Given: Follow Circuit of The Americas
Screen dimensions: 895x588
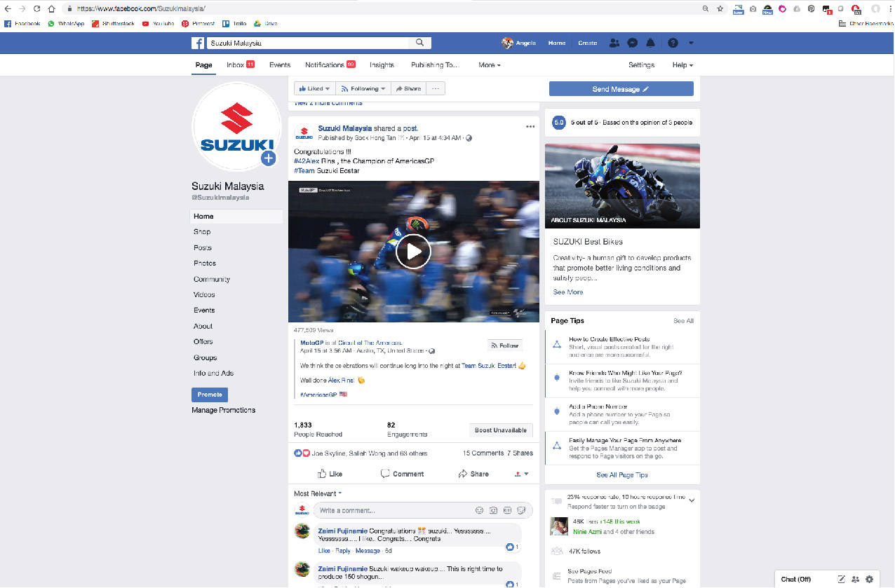Looking at the screenshot, I should 505,346.
